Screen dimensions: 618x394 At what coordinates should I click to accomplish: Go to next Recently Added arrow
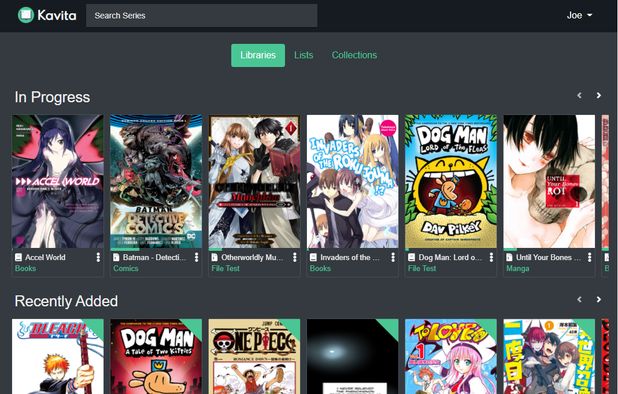click(x=599, y=299)
